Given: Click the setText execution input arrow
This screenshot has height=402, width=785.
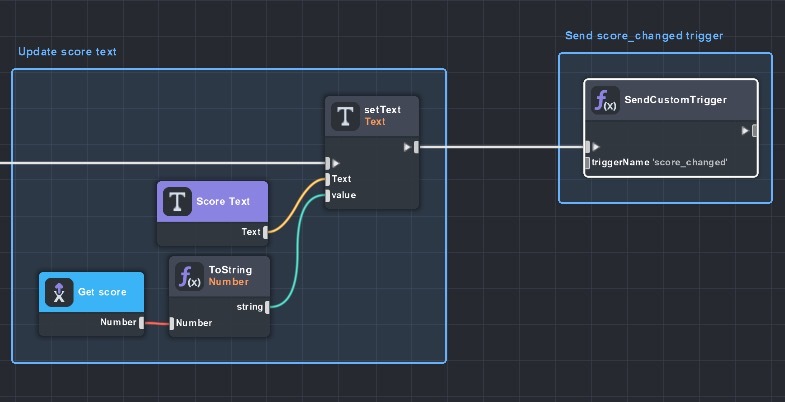Looking at the screenshot, I should coord(334,163).
